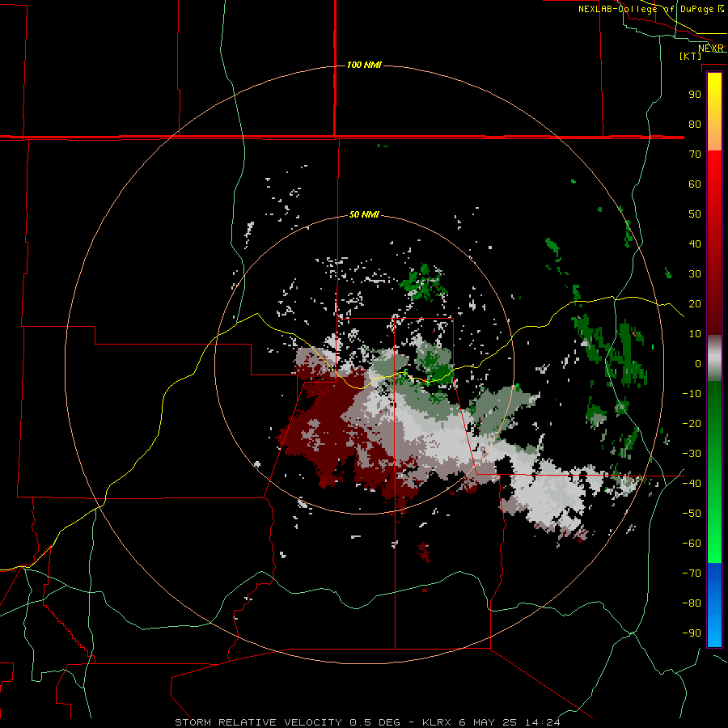728x728 pixels.
Task: Click the -80 value on the velocity scale
Action: click(x=692, y=603)
